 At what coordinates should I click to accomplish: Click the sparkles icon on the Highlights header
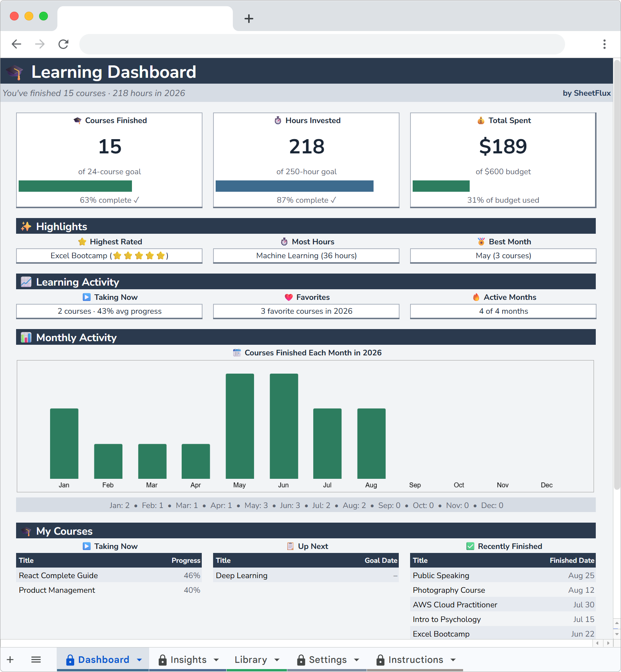pyautogui.click(x=26, y=226)
